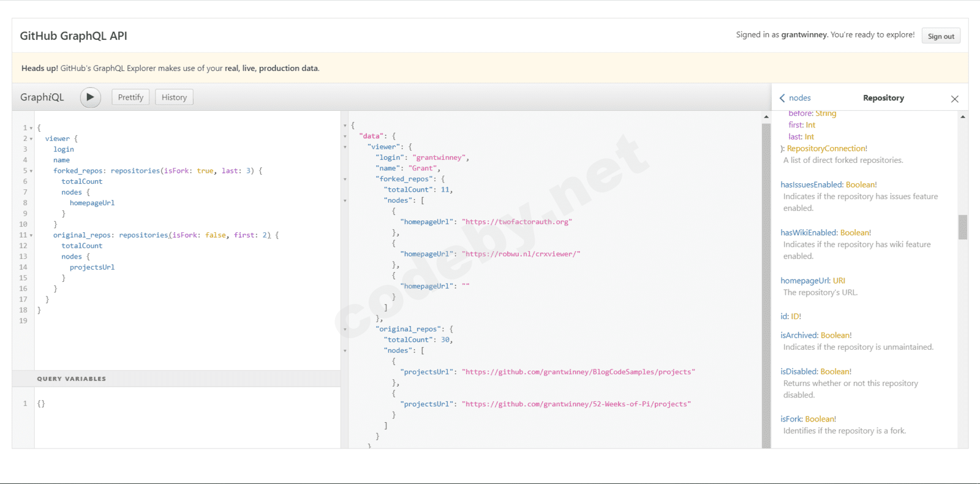Open the RepositoryConnection type link
This screenshot has width=980, height=484.
(826, 148)
